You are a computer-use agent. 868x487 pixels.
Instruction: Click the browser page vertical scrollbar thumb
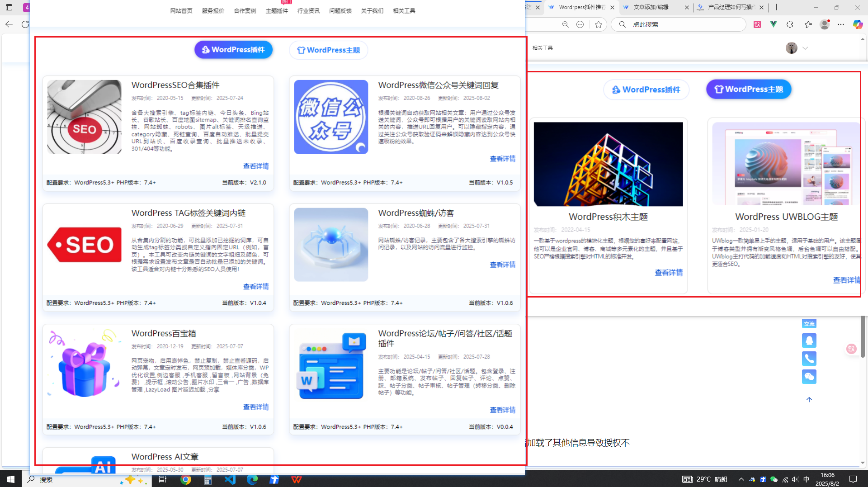coord(863,337)
